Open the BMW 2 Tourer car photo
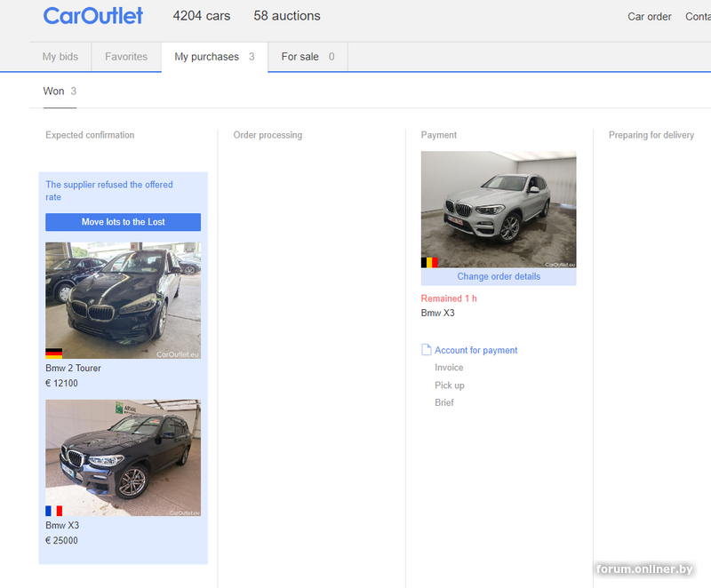This screenshot has width=711, height=588. pyautogui.click(x=123, y=300)
